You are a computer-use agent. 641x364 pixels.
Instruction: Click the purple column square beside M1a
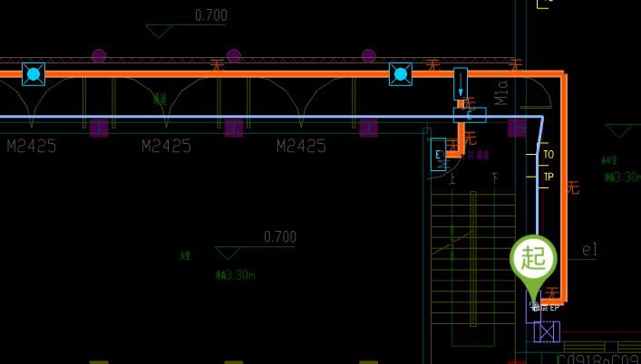coord(516,128)
